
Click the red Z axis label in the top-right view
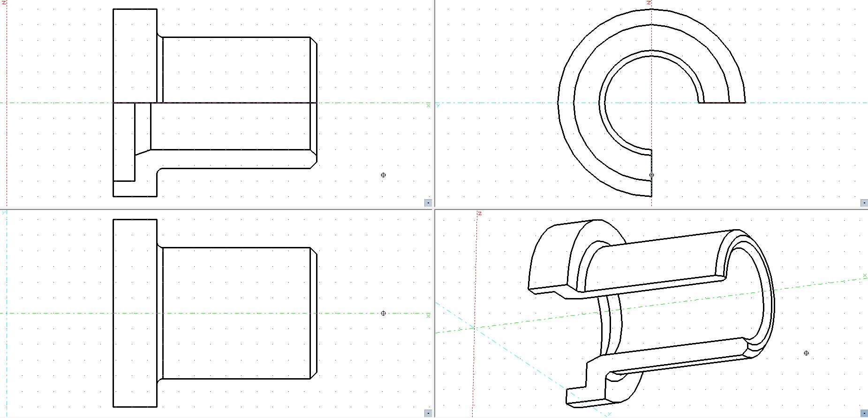coord(649,2)
